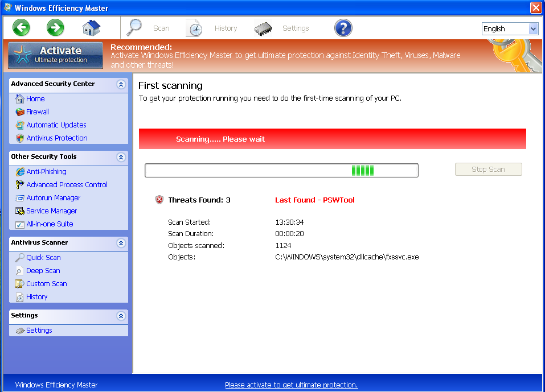Screen dimensions: 545x392
Task: Open the Antivirus Protection link
Action: tap(57, 138)
